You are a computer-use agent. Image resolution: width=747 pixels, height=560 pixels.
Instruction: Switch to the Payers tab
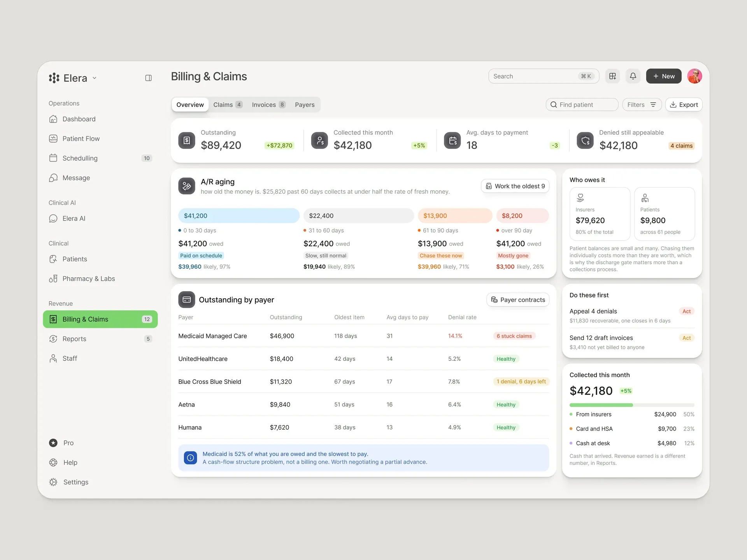(x=305, y=105)
